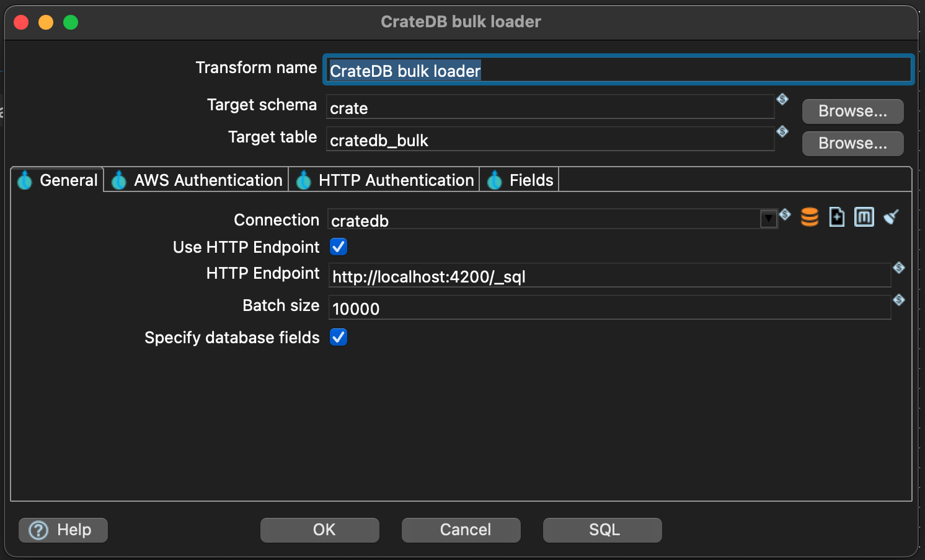Image resolution: width=925 pixels, height=560 pixels.
Task: Click variable diamond icon beside HTTP Endpoint
Action: 899,268
